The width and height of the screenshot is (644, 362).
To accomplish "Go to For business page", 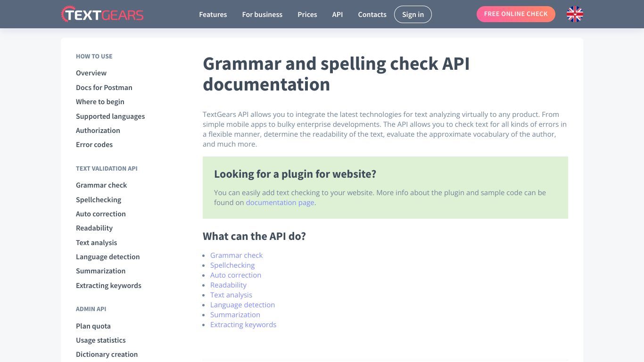I will (262, 15).
